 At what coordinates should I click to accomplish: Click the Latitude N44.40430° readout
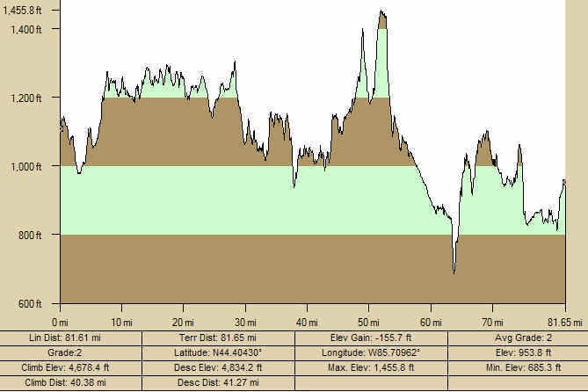click(217, 352)
